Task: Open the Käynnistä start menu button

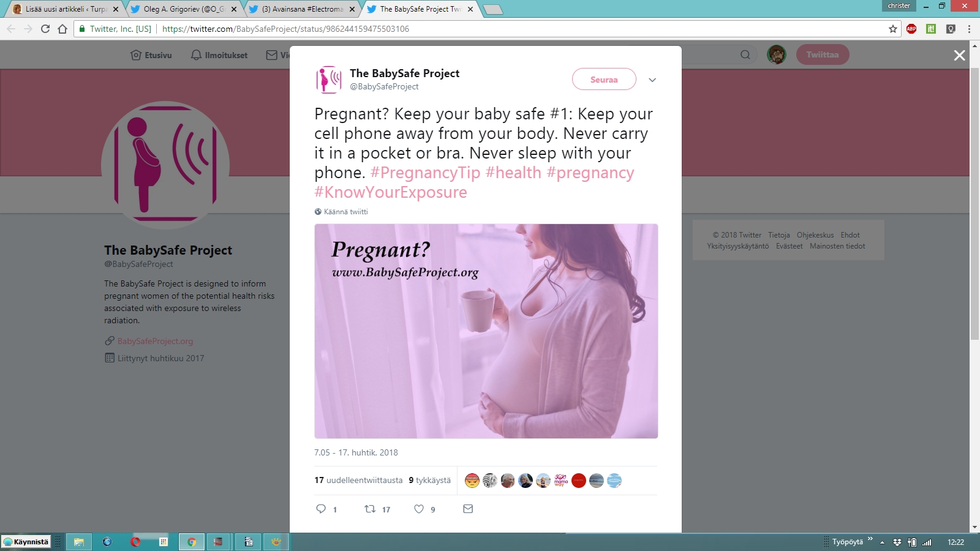Action: [26, 542]
